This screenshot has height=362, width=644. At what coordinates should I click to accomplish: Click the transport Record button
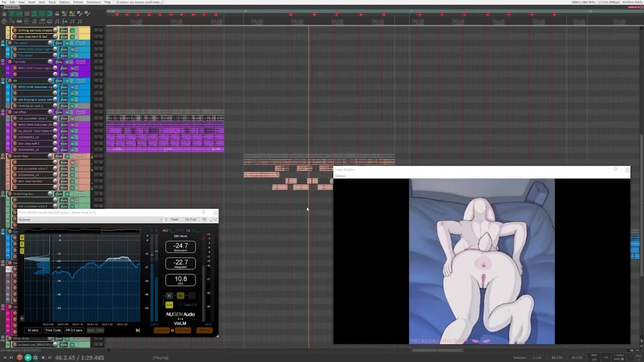20,357
